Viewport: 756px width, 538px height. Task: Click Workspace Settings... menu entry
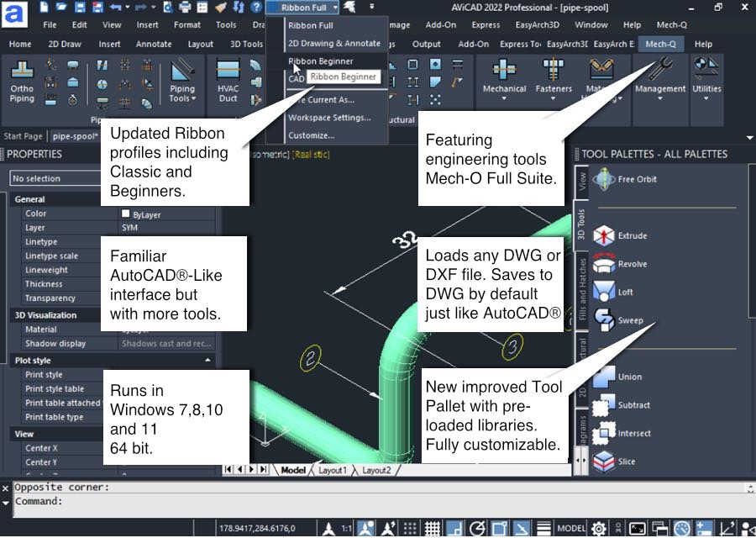328,118
